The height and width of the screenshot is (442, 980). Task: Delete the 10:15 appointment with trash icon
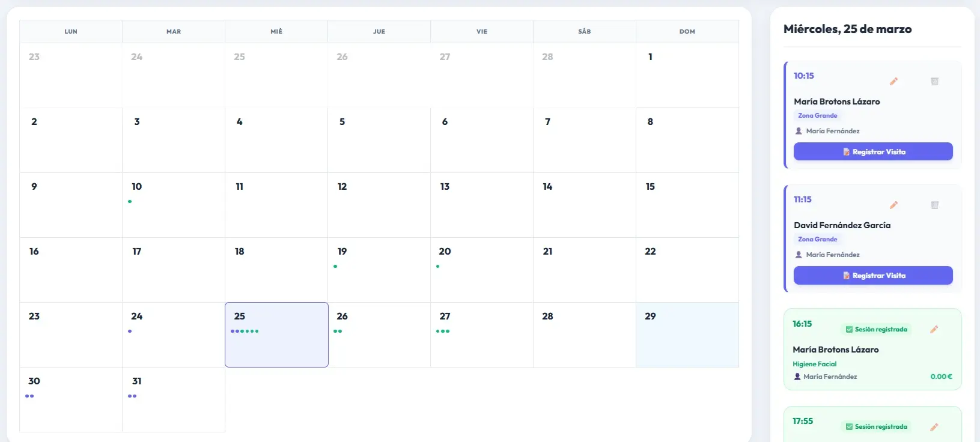pos(934,82)
